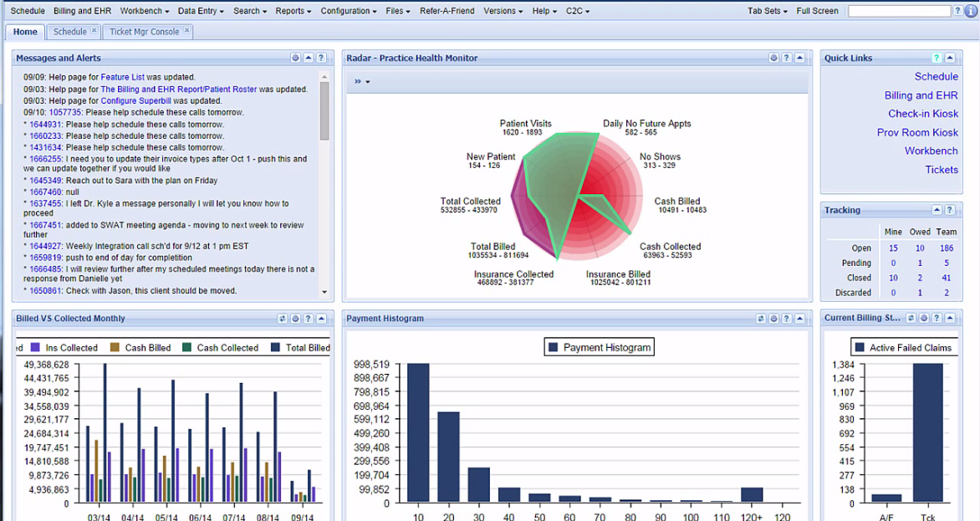Open the Check-in Kiosk quick link

(923, 114)
